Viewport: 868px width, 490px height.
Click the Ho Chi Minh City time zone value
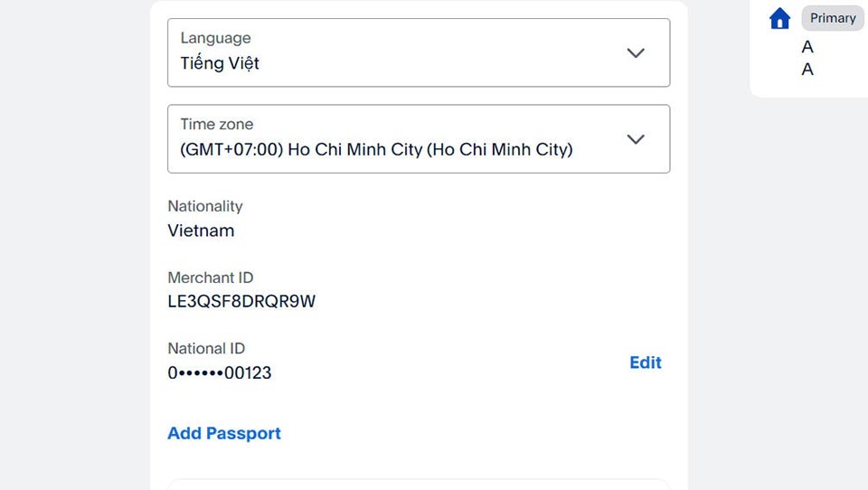tap(376, 149)
